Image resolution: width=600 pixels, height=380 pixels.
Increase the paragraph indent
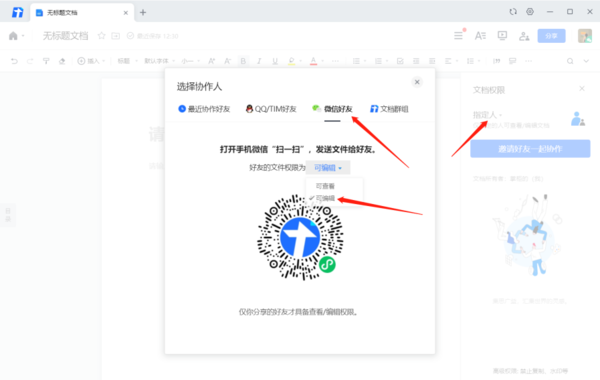(432, 61)
